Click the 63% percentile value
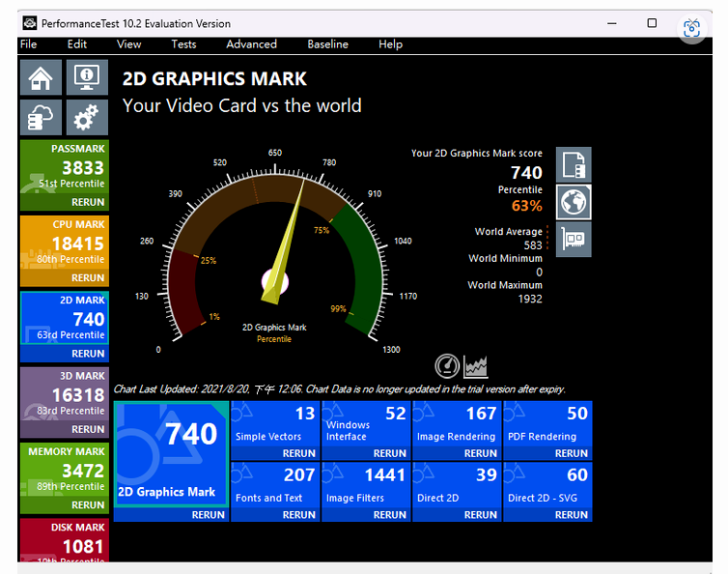728x574 pixels. click(526, 206)
